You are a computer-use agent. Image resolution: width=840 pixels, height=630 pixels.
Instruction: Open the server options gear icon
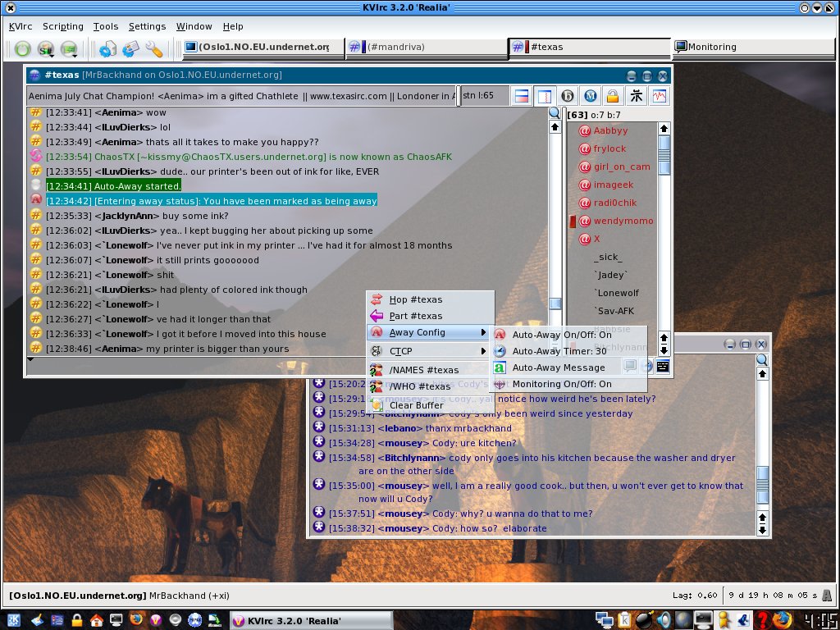point(107,48)
